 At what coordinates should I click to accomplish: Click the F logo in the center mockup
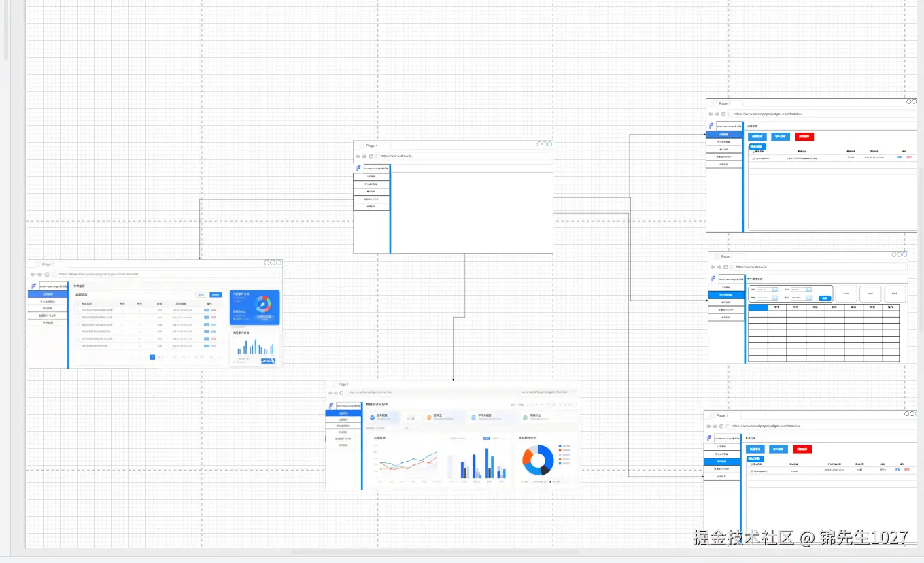pos(358,168)
